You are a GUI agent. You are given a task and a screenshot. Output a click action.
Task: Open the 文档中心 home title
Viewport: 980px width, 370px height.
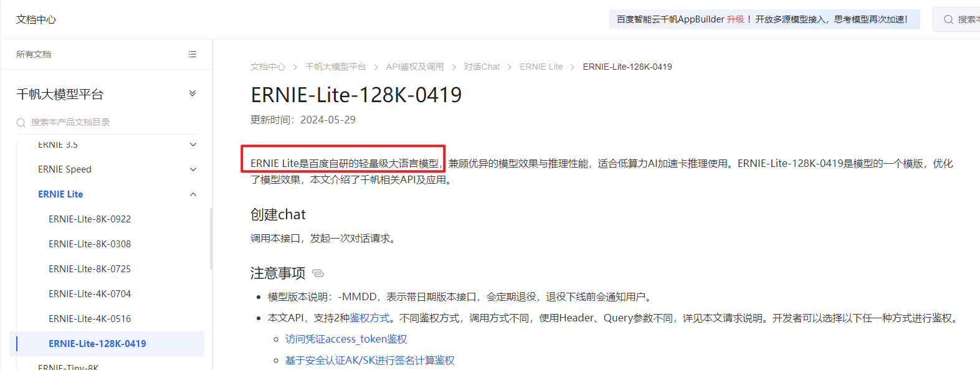[x=36, y=20]
